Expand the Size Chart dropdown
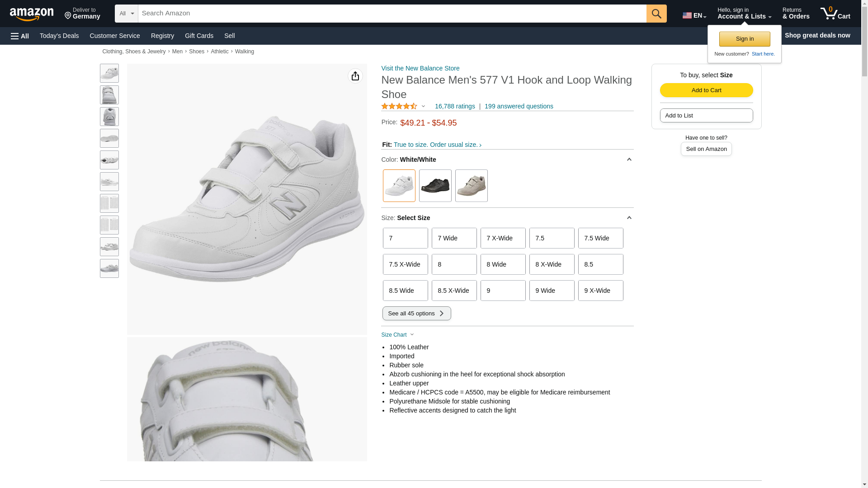868x488 pixels. click(x=398, y=335)
